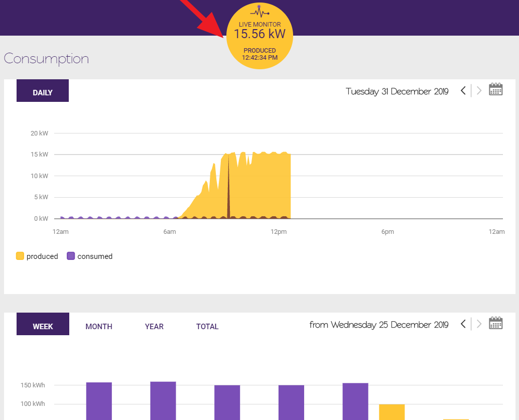Click the yellow produced color swatch
This screenshot has height=420, width=519.
click(20, 256)
